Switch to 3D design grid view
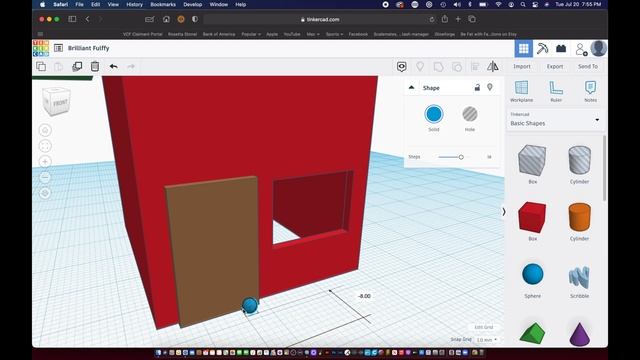The image size is (640, 360). pos(524,49)
